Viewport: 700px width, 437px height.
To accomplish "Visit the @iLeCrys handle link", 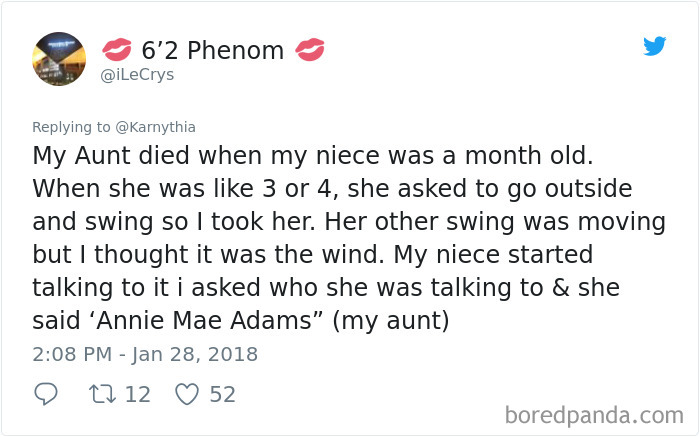I will coord(139,75).
